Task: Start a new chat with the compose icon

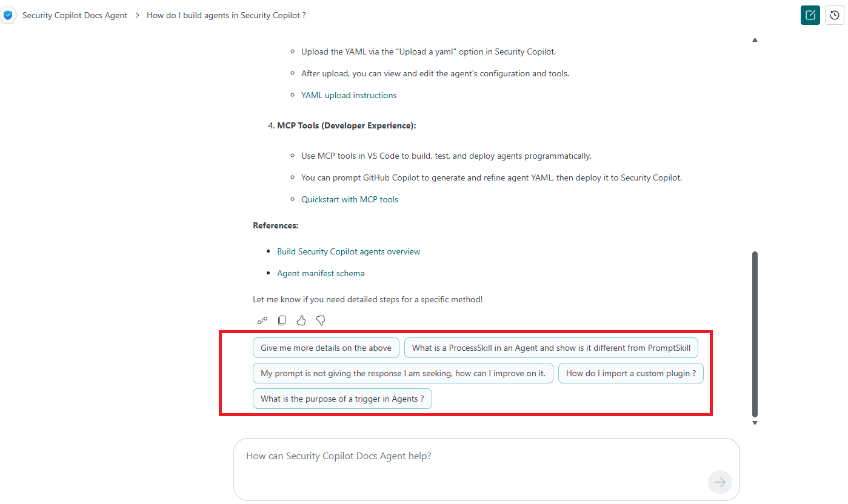Action: click(810, 15)
